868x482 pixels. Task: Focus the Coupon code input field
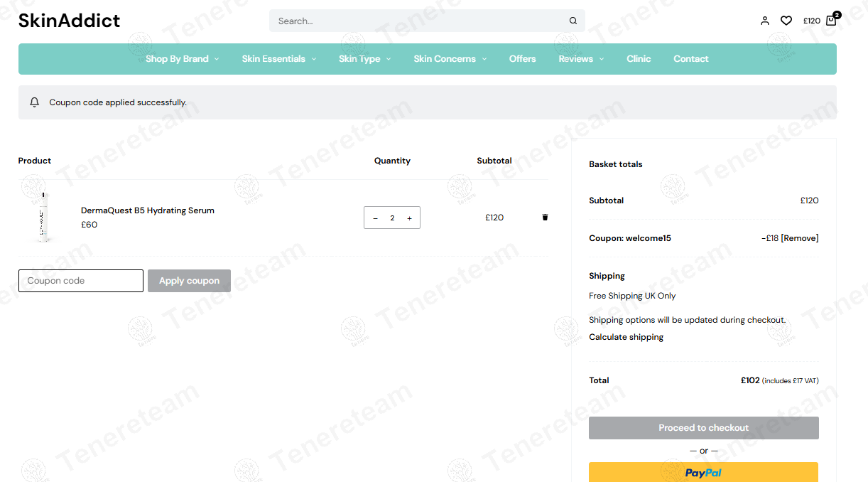click(81, 281)
